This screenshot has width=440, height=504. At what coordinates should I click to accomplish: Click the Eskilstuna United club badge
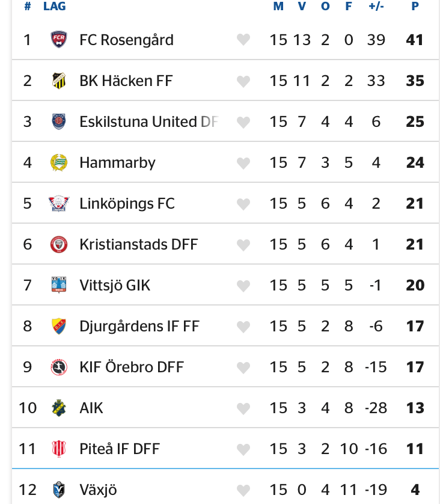click(x=58, y=122)
